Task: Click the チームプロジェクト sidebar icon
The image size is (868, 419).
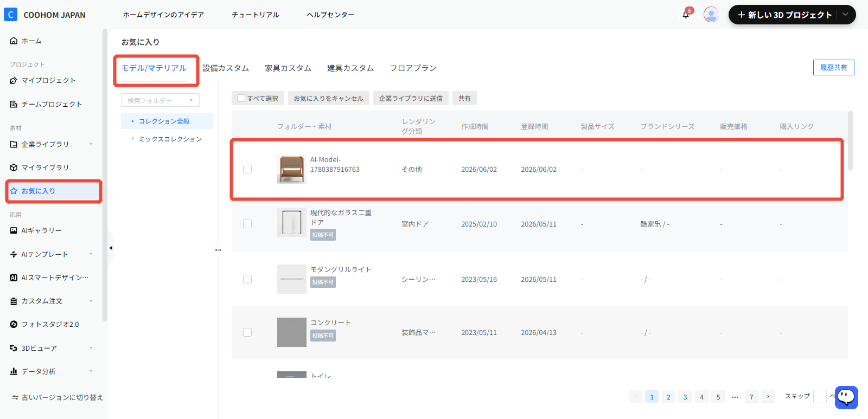Action: tap(14, 104)
